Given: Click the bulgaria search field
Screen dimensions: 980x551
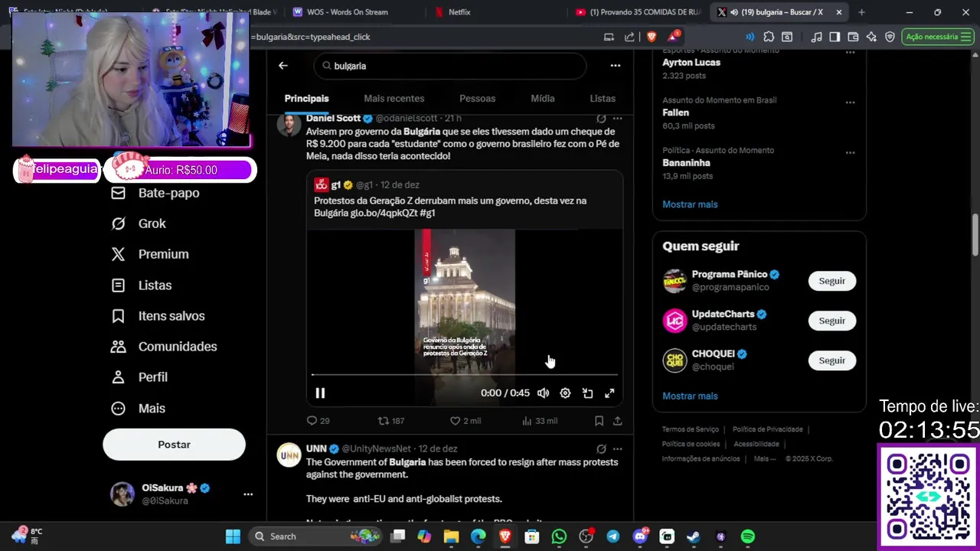Looking at the screenshot, I should pyautogui.click(x=450, y=66).
